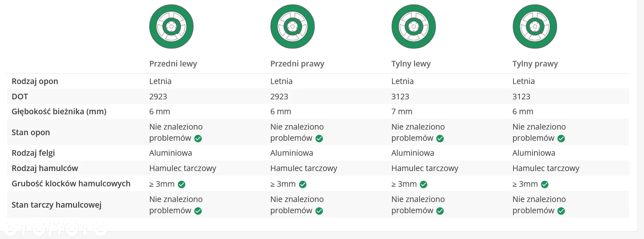Image resolution: width=644 pixels, height=239 pixels.
Task: Click front left brake pad checkmark
Action: click(182, 184)
